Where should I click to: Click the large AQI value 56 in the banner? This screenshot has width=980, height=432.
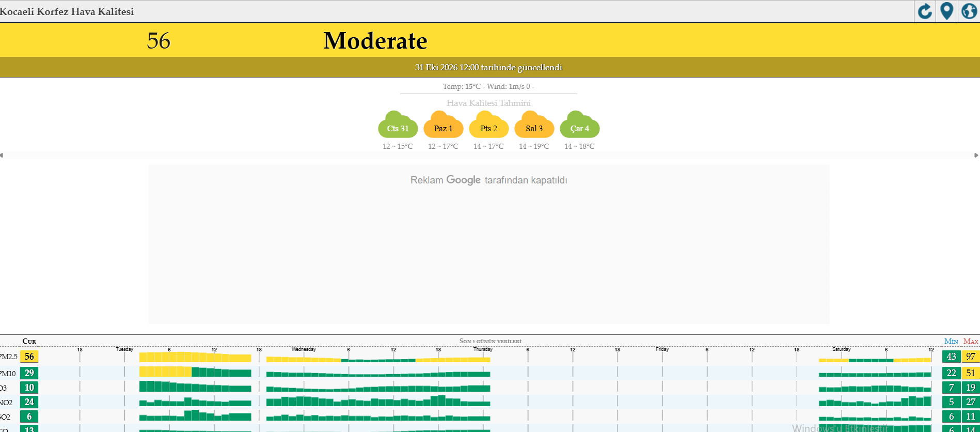point(159,41)
